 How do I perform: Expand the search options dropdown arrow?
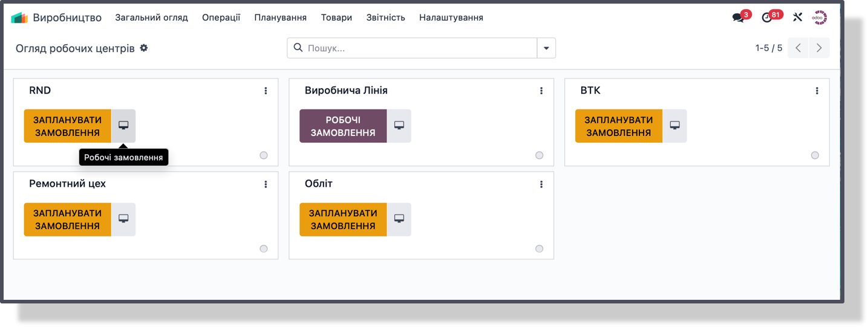tap(546, 48)
